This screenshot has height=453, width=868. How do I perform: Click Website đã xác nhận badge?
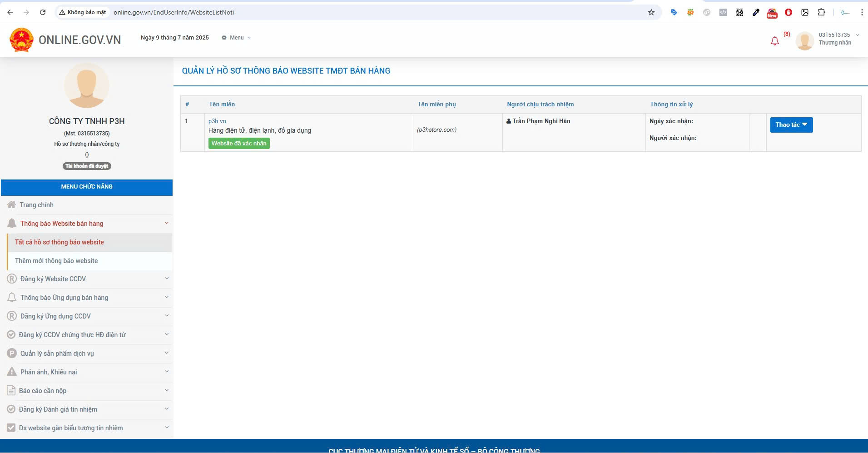(239, 143)
